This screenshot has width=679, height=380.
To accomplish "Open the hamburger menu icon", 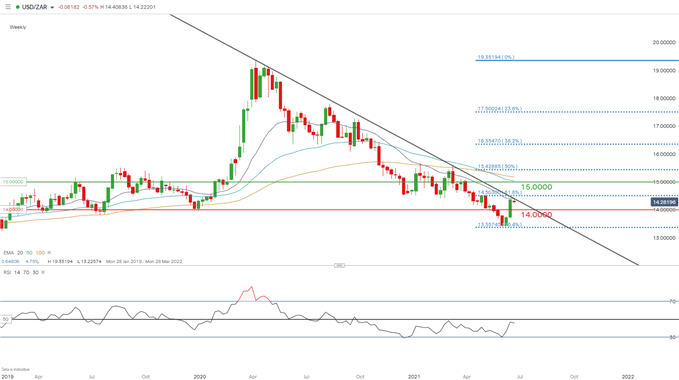I will (8, 7).
